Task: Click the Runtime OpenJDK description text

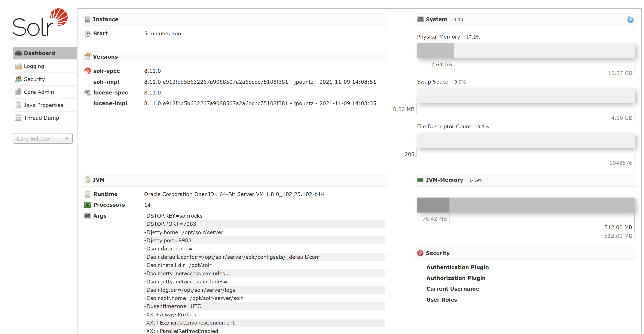Action: pyautogui.click(x=234, y=194)
